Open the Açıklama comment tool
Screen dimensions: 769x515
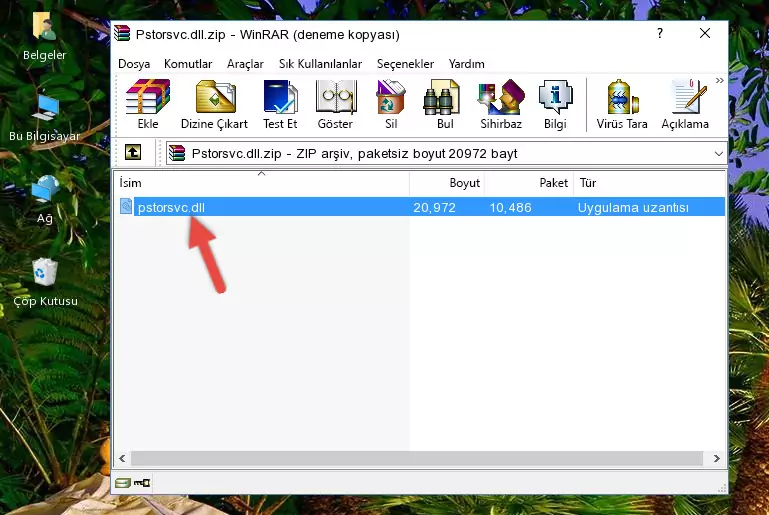pyautogui.click(x=685, y=104)
